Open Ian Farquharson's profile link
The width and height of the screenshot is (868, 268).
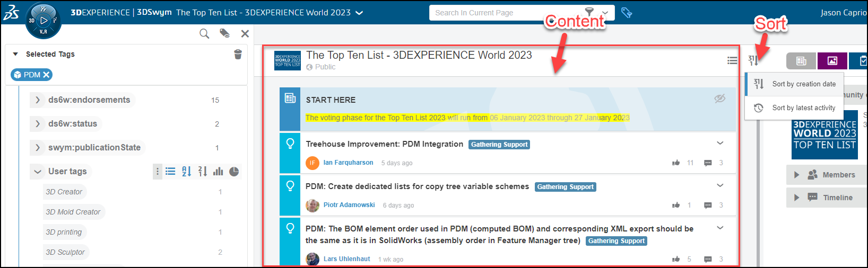point(348,163)
